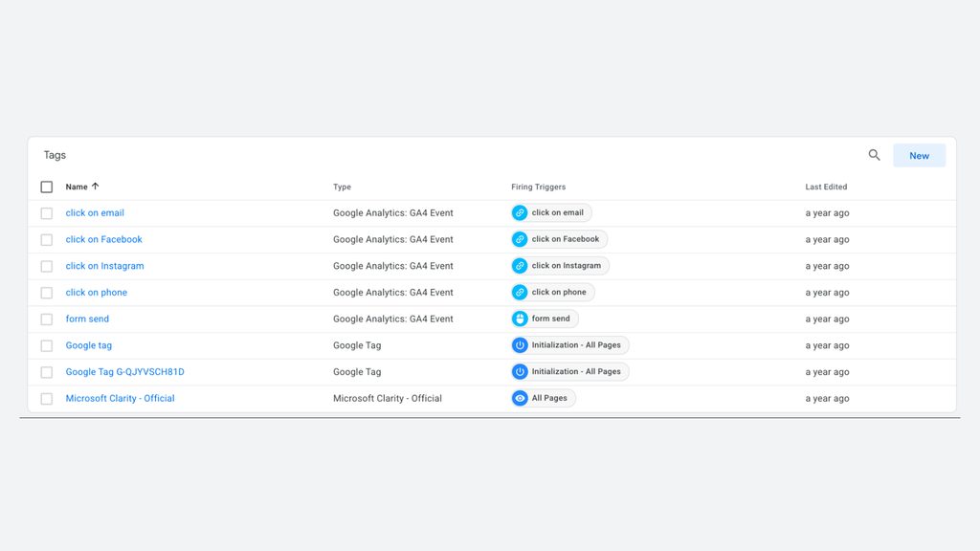Check the box for click on Instagram
Screen dimensions: 980x551
47,266
